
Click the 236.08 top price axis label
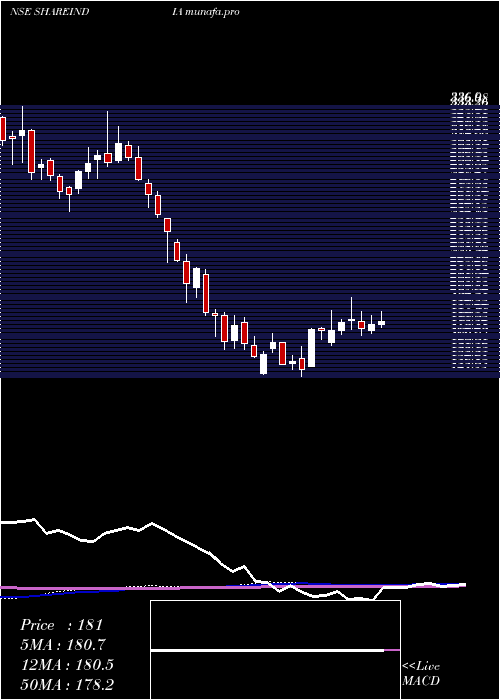click(x=469, y=96)
